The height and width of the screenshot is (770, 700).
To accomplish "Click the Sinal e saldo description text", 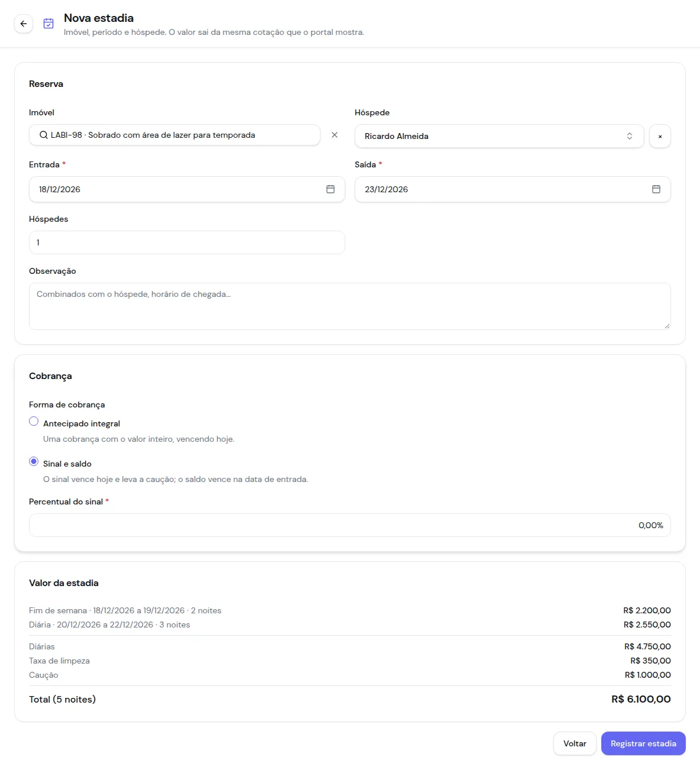I will [176, 479].
